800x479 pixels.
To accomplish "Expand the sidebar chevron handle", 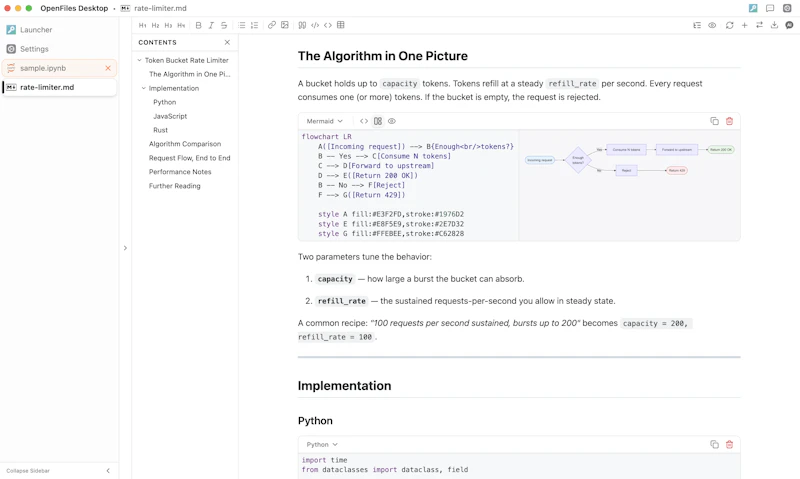I will tap(125, 248).
